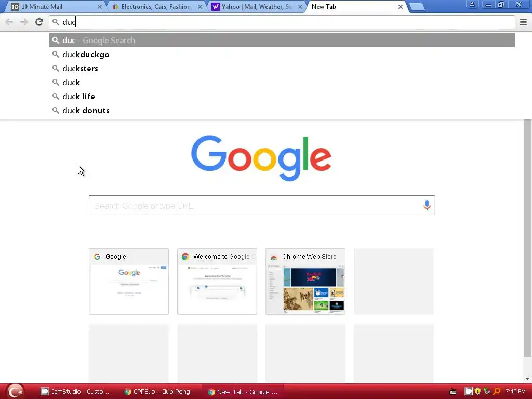This screenshot has height=399, width=532.
Task: Click the address bar with 'duc' typed
Action: coord(282,22)
